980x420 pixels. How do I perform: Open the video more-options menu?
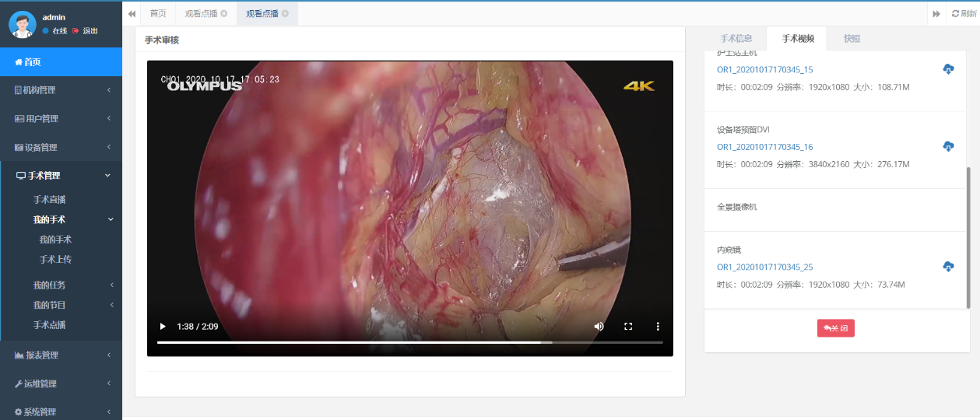click(x=658, y=327)
